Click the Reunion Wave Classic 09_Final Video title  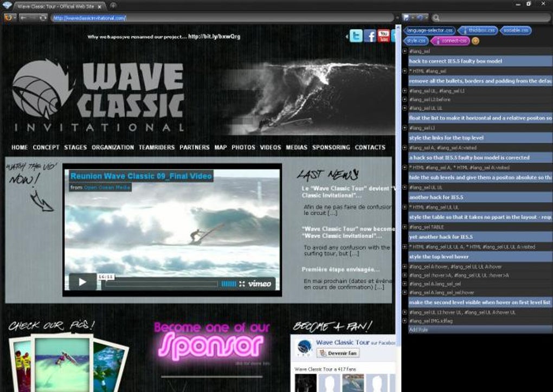click(141, 176)
